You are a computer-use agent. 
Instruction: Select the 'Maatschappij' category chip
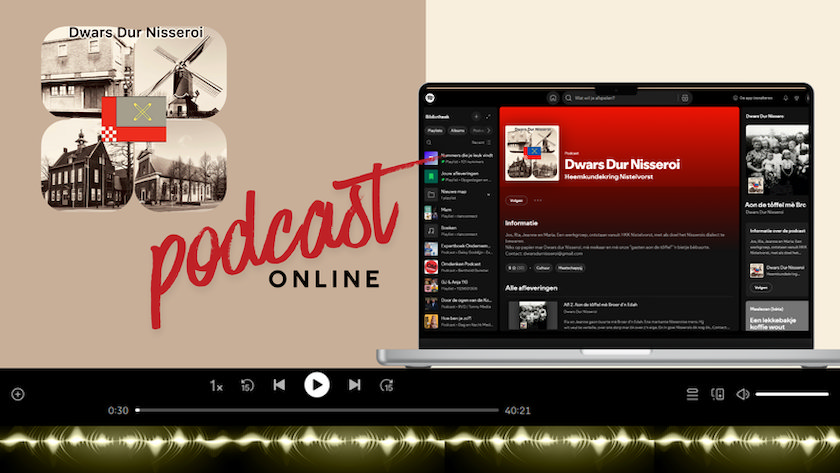570,267
